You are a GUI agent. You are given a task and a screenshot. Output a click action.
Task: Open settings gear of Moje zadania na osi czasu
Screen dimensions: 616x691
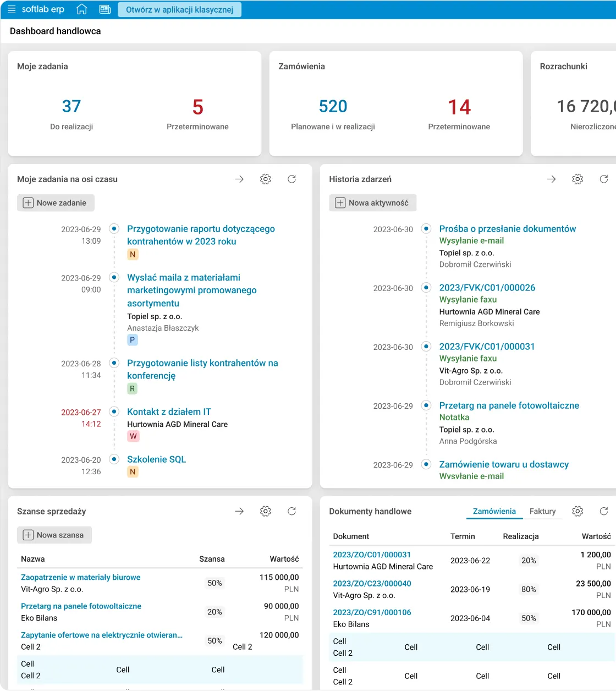point(266,179)
